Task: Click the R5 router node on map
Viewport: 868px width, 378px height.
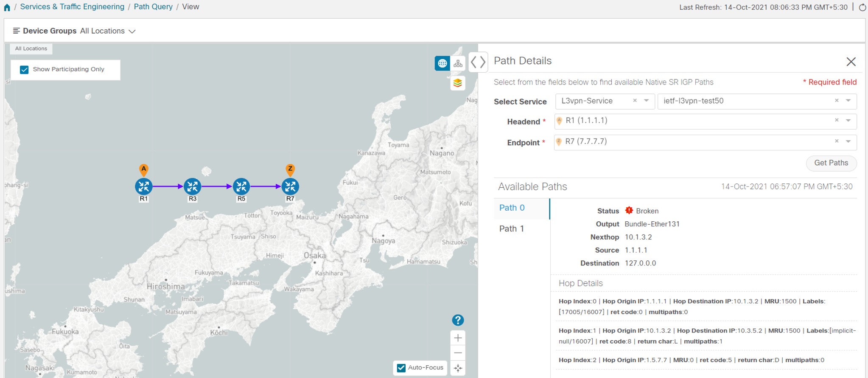Action: [x=241, y=186]
